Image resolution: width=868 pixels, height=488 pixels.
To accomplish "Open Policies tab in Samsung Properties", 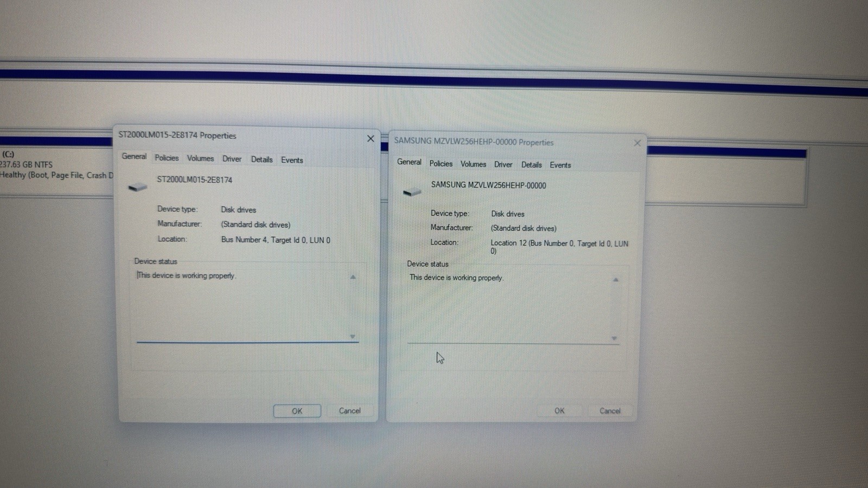I will click(441, 163).
